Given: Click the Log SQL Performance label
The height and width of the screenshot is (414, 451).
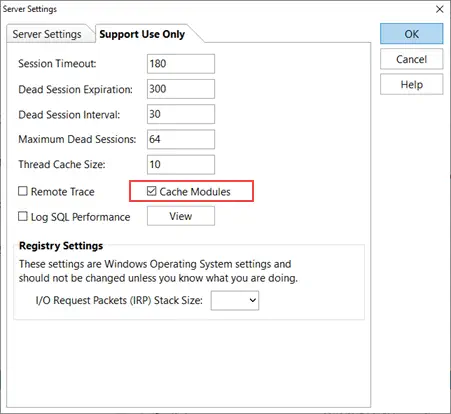Looking at the screenshot, I should tap(80, 217).
